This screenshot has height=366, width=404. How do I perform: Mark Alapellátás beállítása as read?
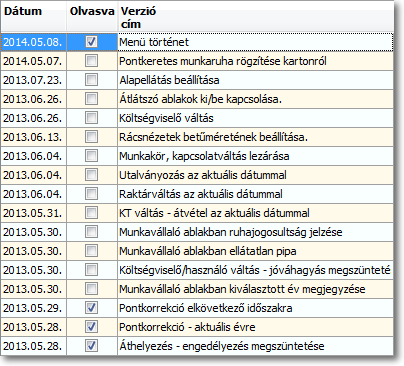(x=91, y=80)
